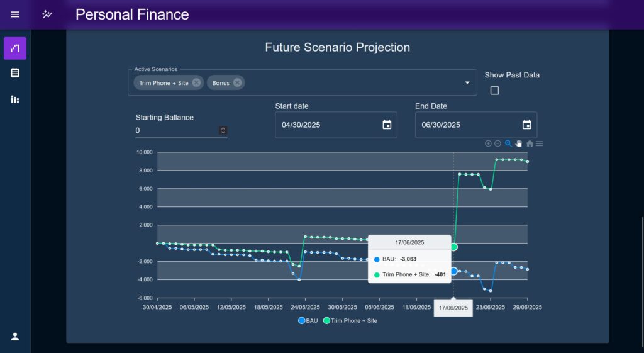Open the projection chart sidebar page

click(15, 48)
